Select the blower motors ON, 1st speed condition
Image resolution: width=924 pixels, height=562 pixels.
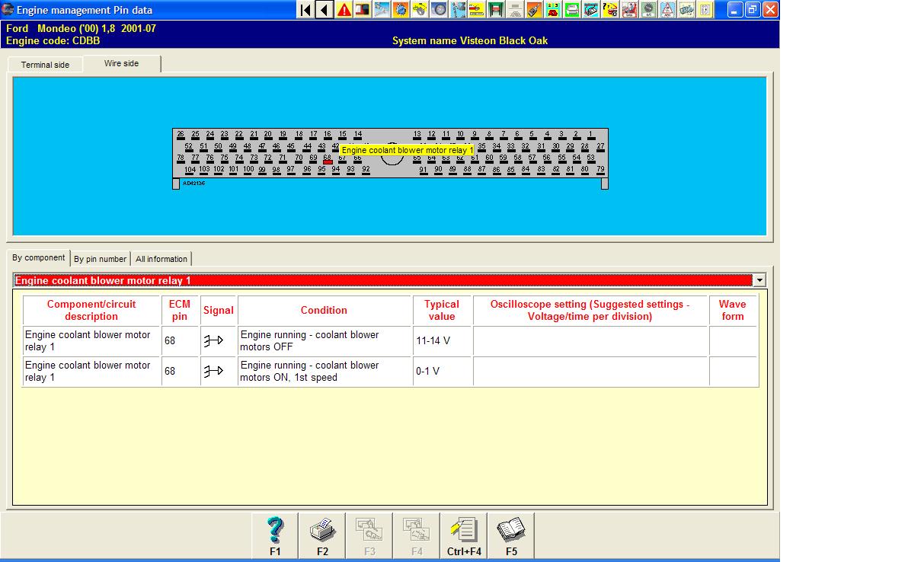[x=325, y=372]
